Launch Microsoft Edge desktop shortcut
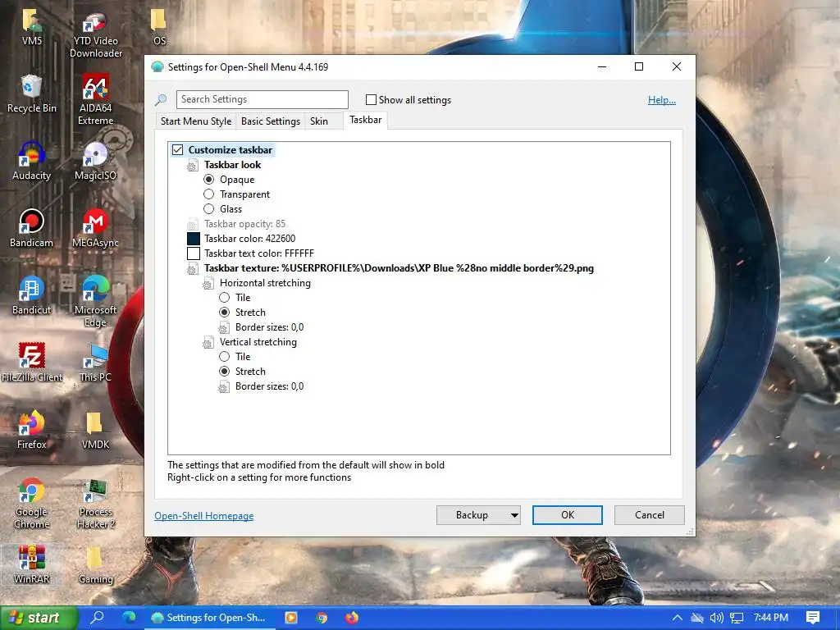 tap(95, 301)
